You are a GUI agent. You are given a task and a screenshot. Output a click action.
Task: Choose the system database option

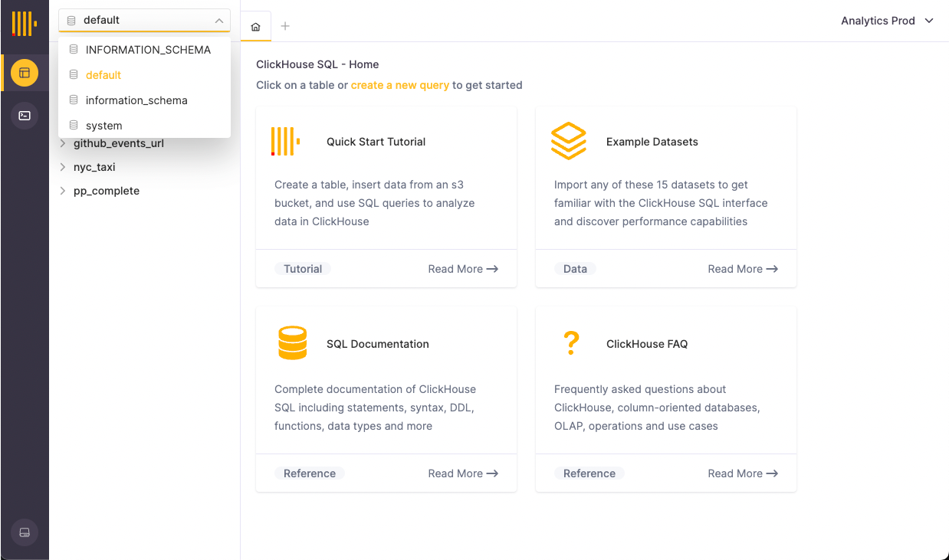point(103,126)
